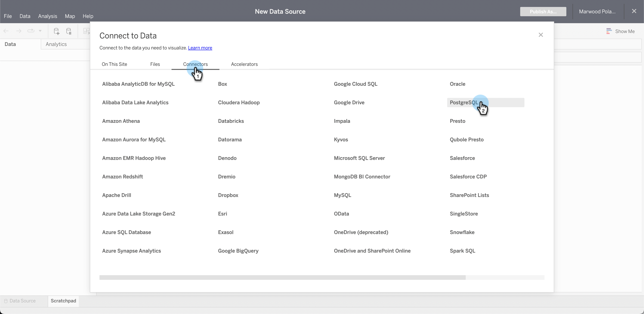Select Azure Data Lake Storage Gen2 connector
Image resolution: width=644 pixels, height=314 pixels.
pyautogui.click(x=138, y=214)
